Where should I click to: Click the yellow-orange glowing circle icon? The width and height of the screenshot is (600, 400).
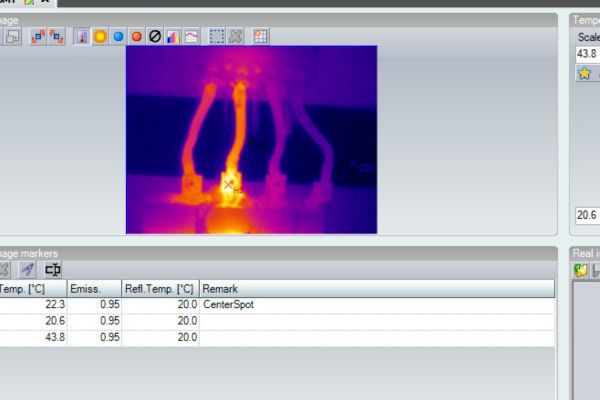coord(100,37)
